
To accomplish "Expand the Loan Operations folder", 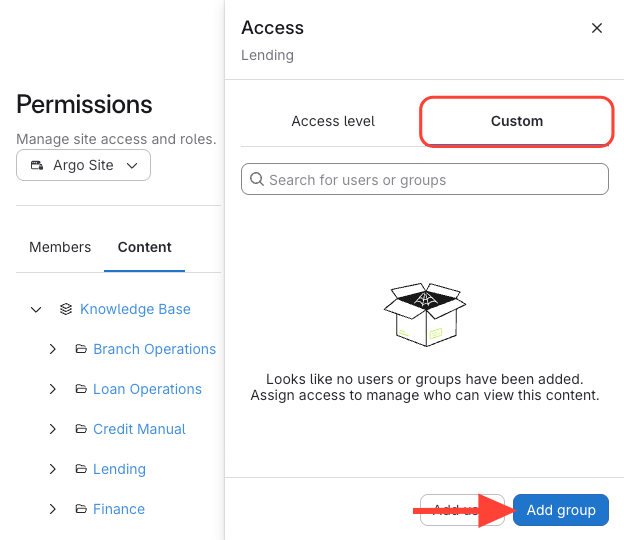I will pyautogui.click(x=53, y=389).
